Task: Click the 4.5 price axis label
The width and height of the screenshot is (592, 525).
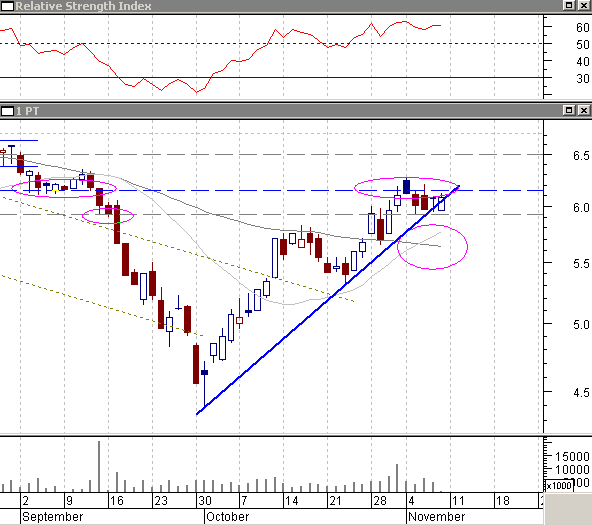Action: click(581, 393)
